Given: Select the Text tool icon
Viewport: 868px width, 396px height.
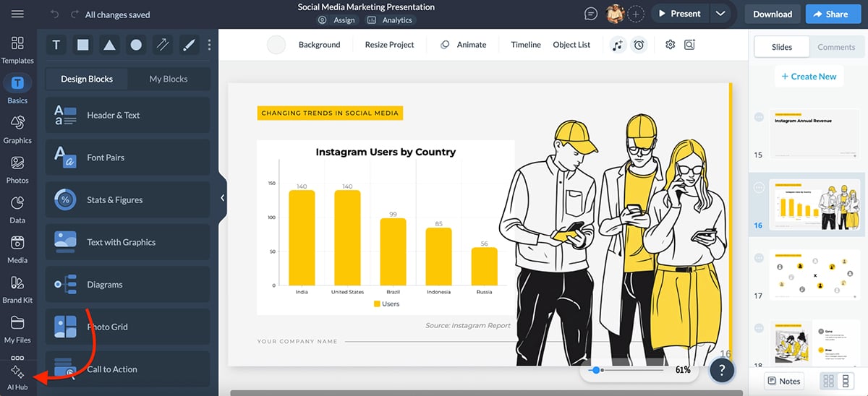Looking at the screenshot, I should pyautogui.click(x=56, y=45).
